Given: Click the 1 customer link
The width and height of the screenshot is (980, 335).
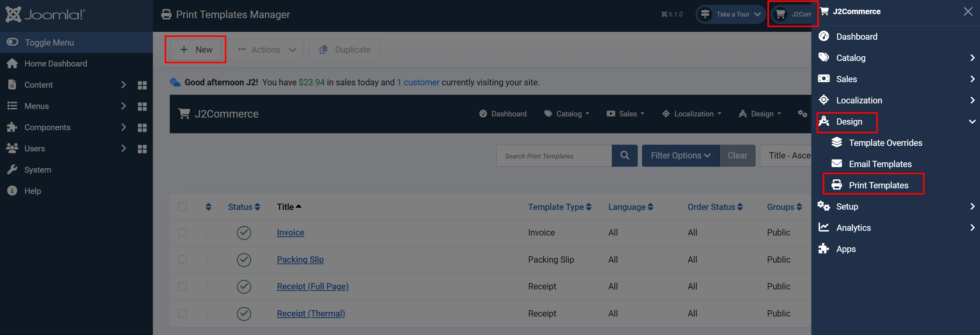Looking at the screenshot, I should pyautogui.click(x=418, y=82).
